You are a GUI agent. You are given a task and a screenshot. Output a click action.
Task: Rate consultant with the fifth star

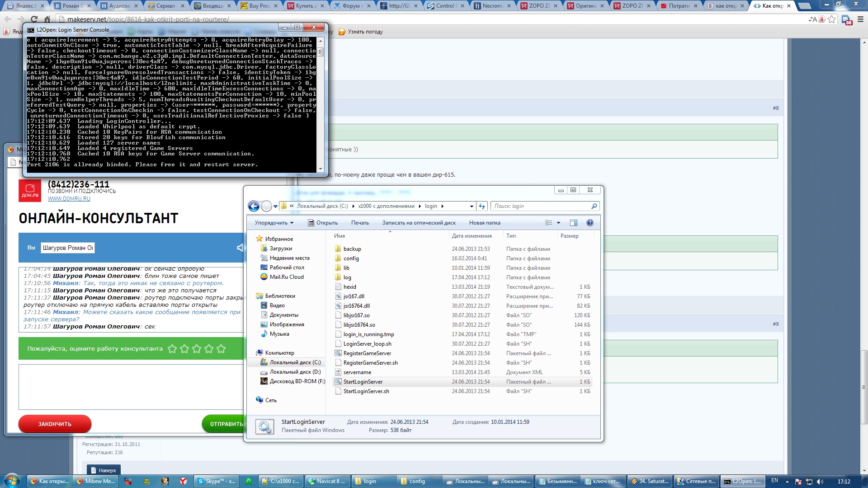click(x=221, y=349)
